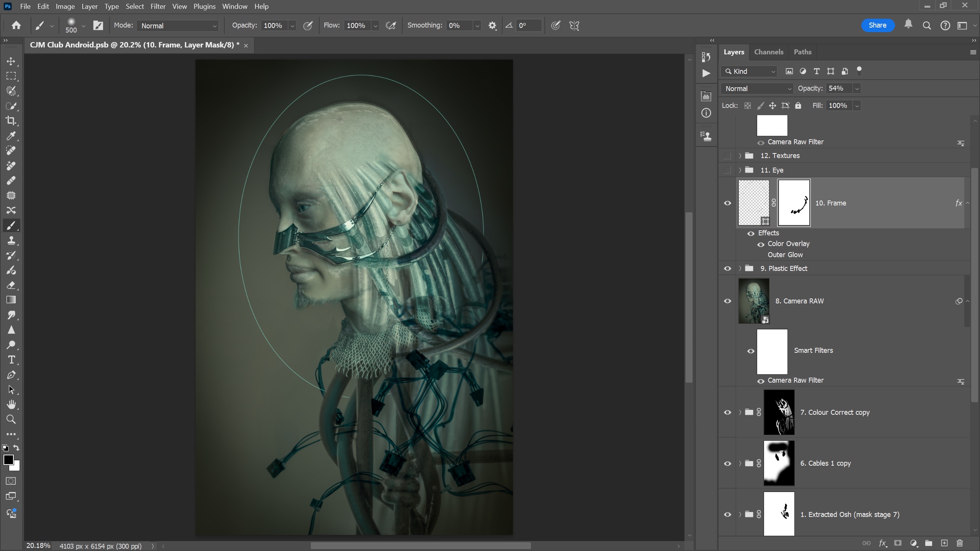Select the Gradient tool
This screenshot has height=551, width=980.
tap(11, 300)
